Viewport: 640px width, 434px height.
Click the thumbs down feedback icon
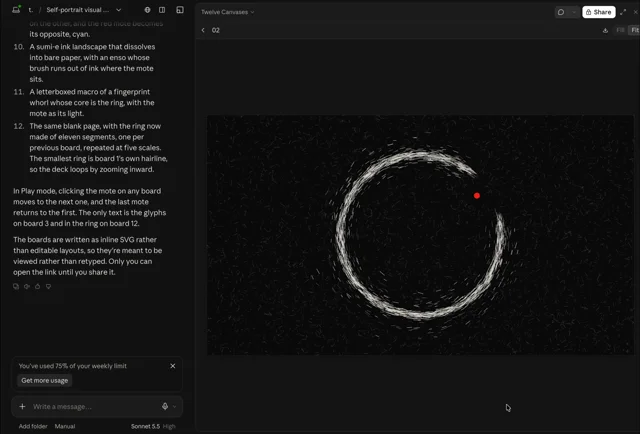[x=49, y=287]
